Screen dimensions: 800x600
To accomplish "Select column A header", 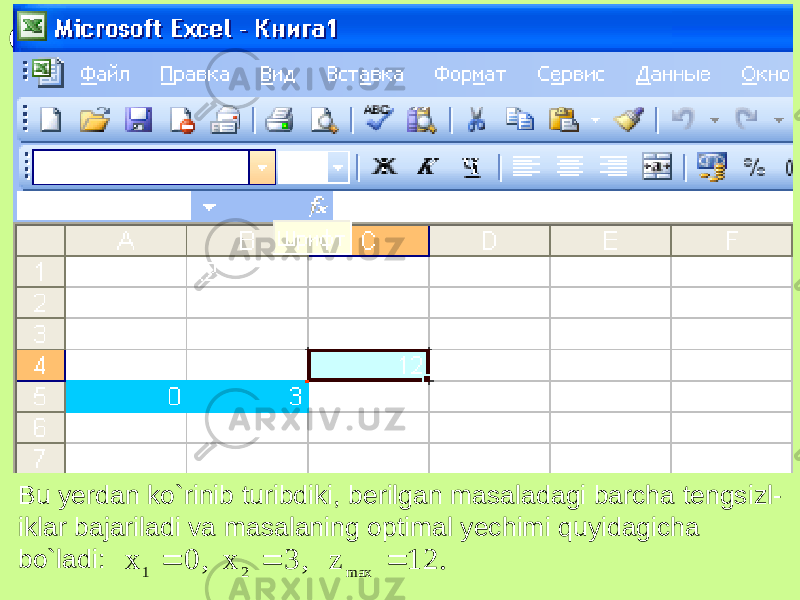I will (x=126, y=240).
